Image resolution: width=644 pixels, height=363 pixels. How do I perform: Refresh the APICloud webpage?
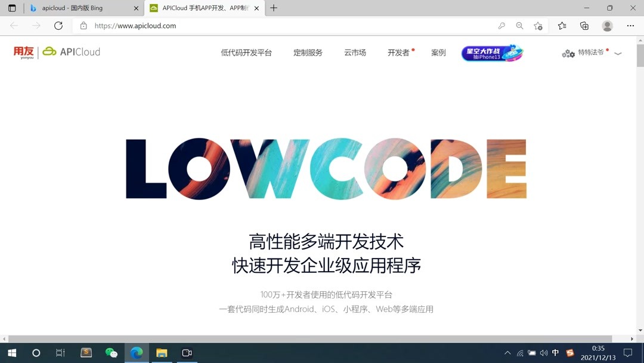click(x=58, y=26)
